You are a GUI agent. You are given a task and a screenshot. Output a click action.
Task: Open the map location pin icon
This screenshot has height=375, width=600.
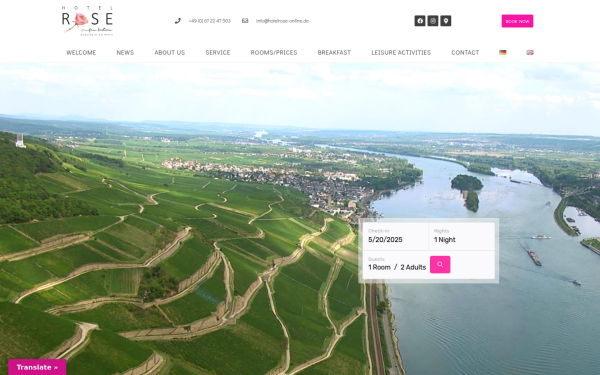pos(446,21)
